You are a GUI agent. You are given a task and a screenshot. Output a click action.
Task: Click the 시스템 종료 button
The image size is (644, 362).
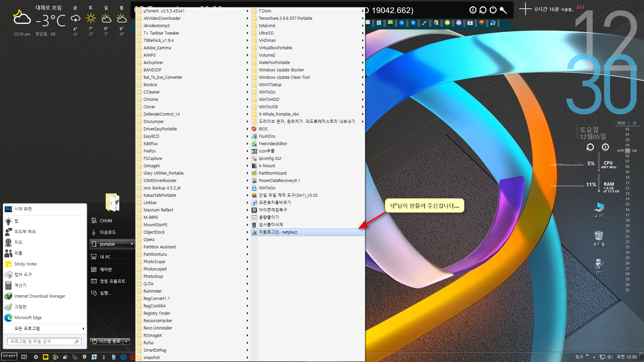click(106, 342)
